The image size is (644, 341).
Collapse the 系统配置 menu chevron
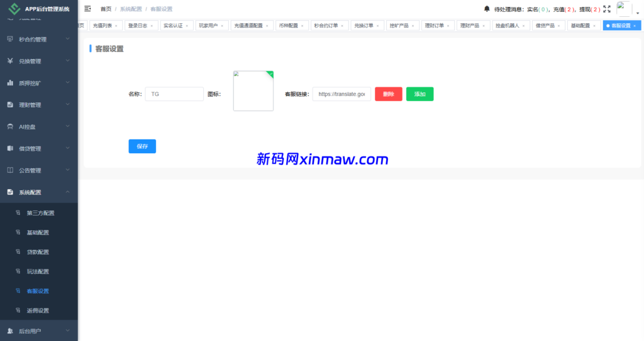coord(68,192)
